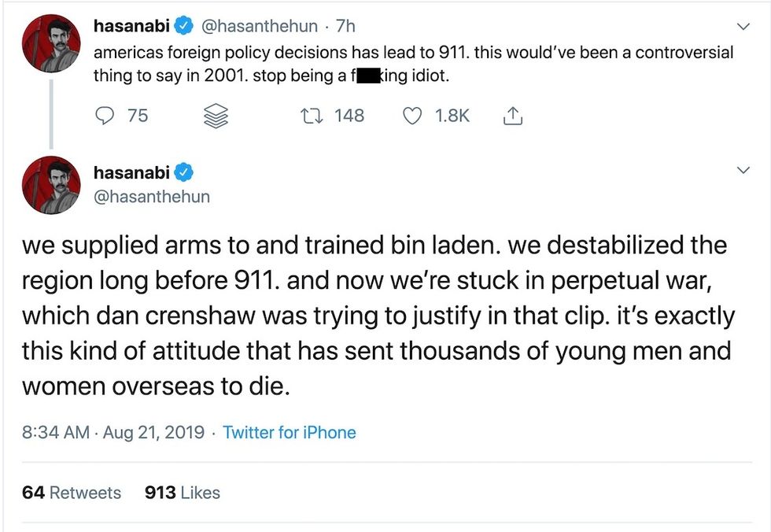Like the first tweet with 1.8K likes
Screen dimensions: 771x532
click(x=413, y=116)
